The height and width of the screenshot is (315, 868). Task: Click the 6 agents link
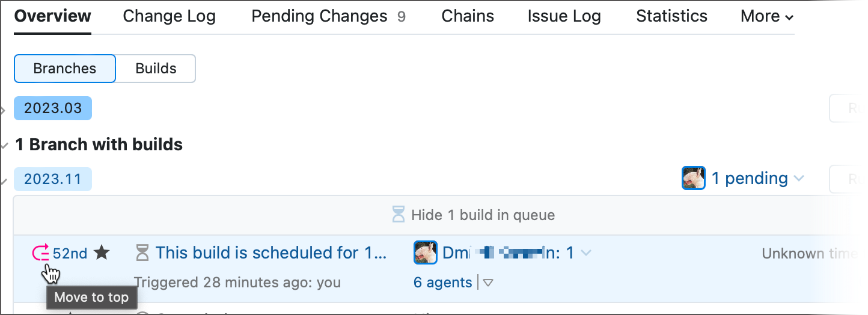pyautogui.click(x=442, y=283)
